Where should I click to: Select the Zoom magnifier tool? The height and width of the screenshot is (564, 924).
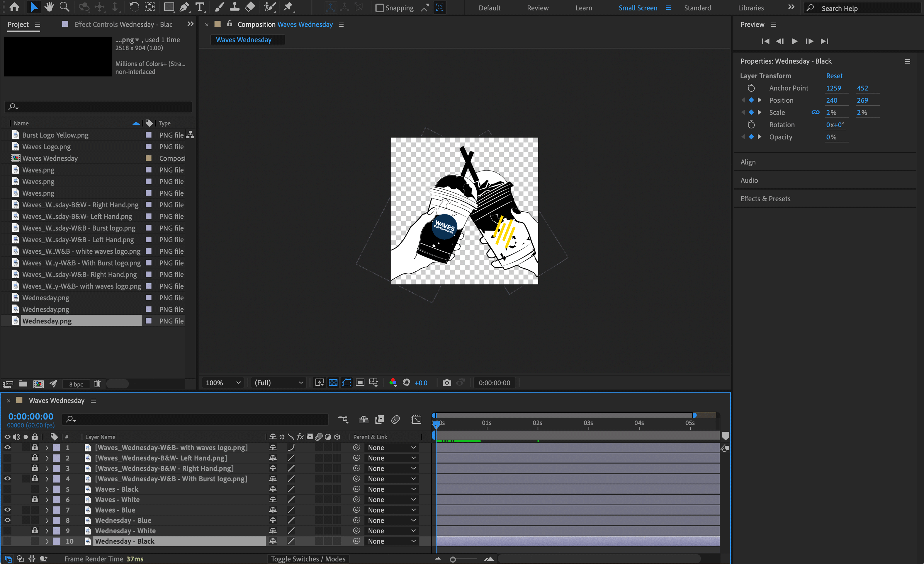pyautogui.click(x=64, y=7)
